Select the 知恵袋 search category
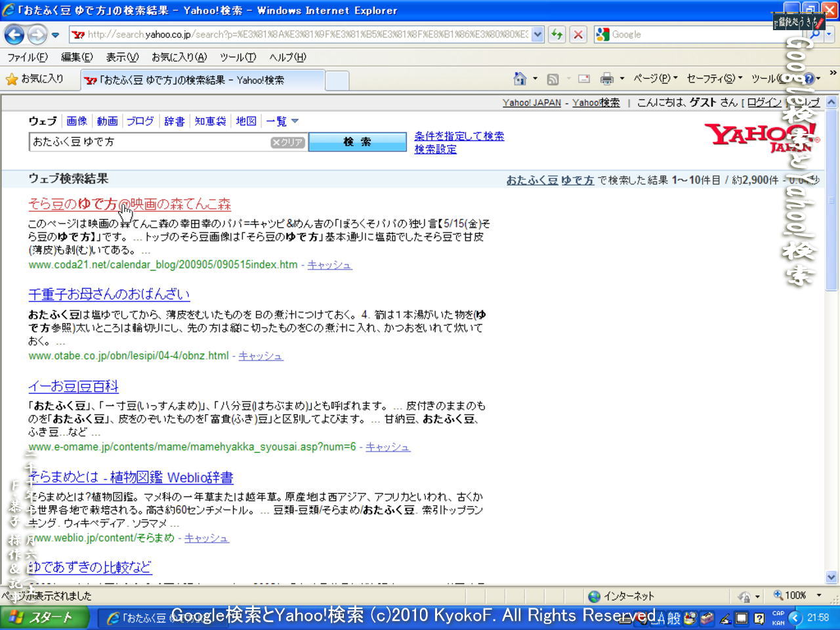 point(210,121)
